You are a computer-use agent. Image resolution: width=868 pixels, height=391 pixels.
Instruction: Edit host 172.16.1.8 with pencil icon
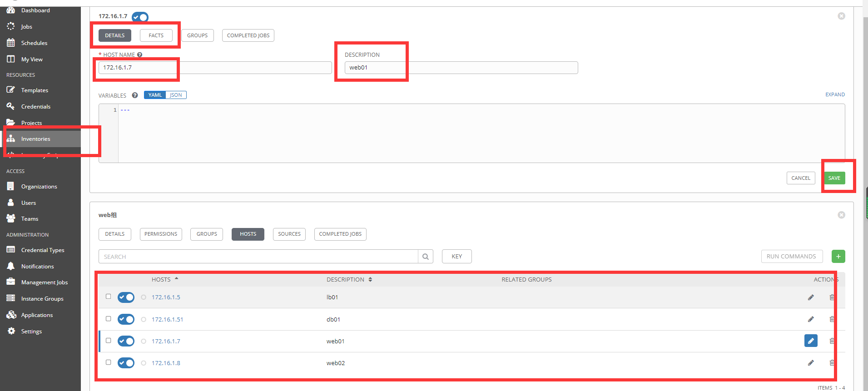(811, 363)
